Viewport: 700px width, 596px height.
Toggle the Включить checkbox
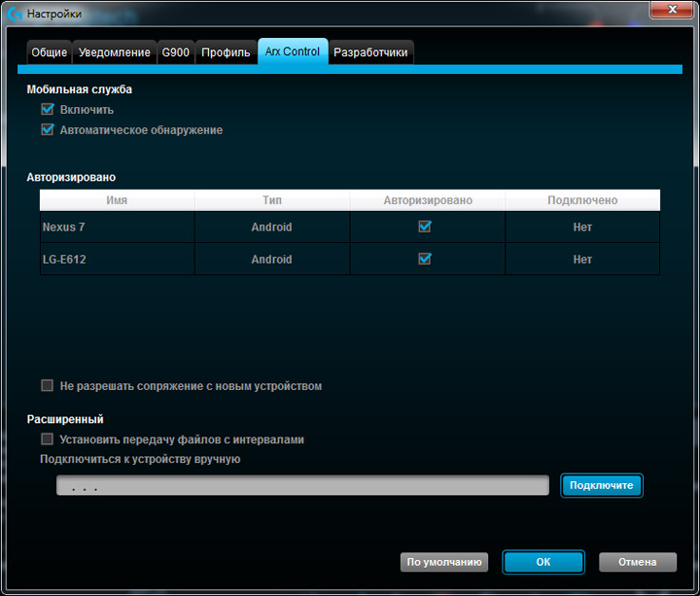coord(48,109)
